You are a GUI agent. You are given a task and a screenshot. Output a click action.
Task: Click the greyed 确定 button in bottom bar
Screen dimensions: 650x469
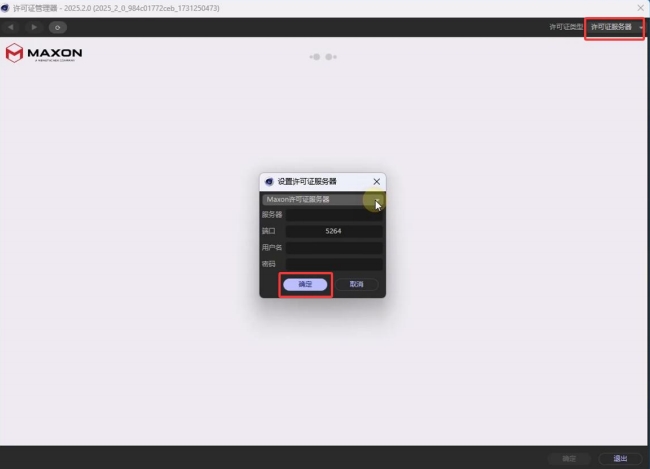(x=569, y=458)
